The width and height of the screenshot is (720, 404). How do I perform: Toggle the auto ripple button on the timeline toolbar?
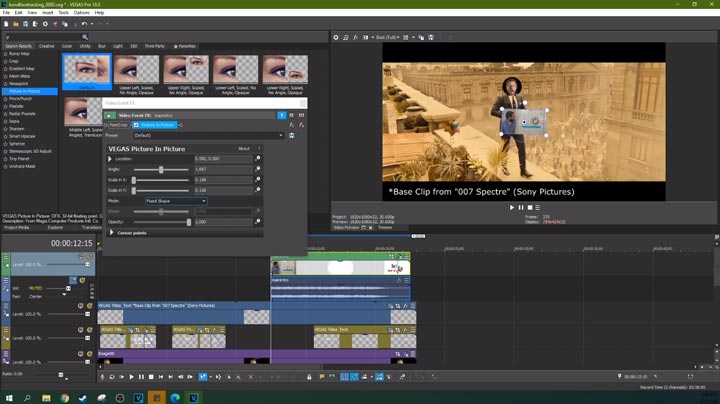pos(379,377)
